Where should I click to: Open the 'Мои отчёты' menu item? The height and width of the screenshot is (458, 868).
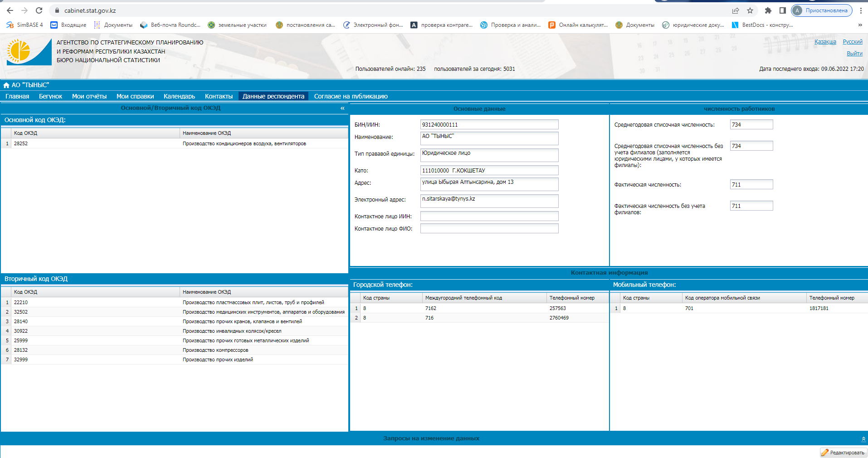(89, 96)
